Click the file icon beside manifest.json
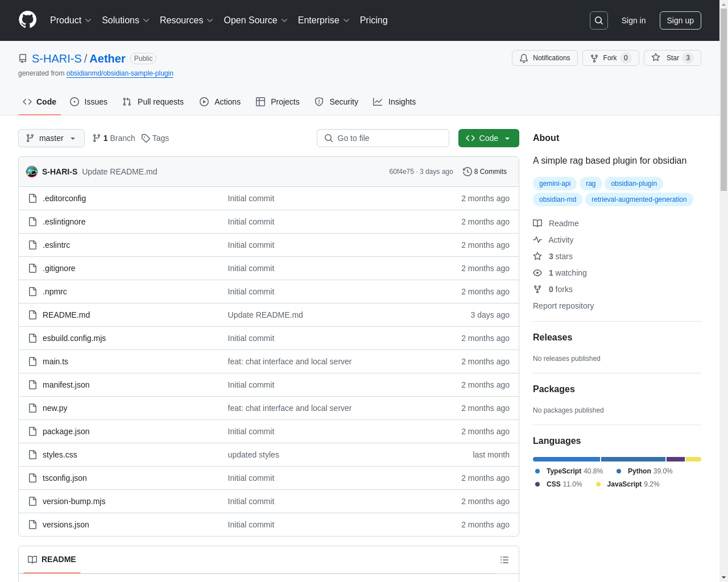 [33, 385]
